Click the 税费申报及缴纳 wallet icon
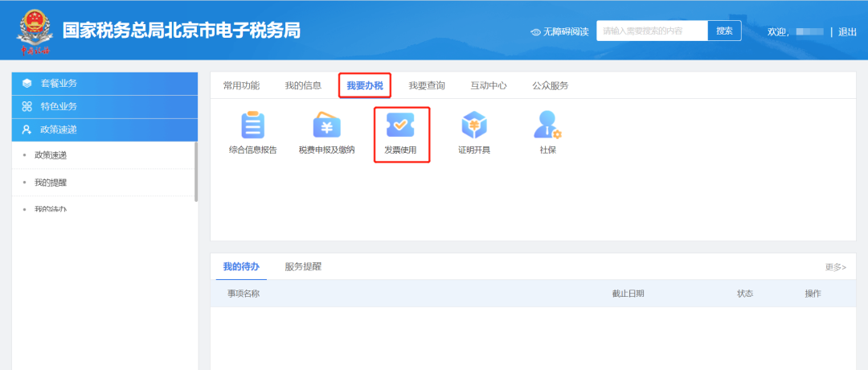 point(326,125)
